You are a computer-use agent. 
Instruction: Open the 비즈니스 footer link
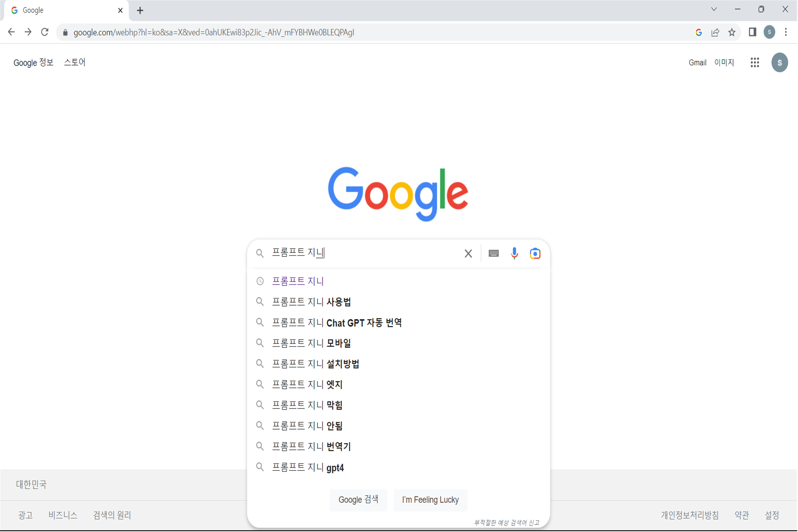point(63,515)
